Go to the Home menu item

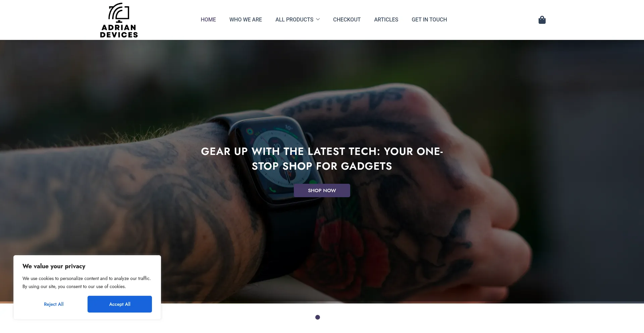coord(208,20)
